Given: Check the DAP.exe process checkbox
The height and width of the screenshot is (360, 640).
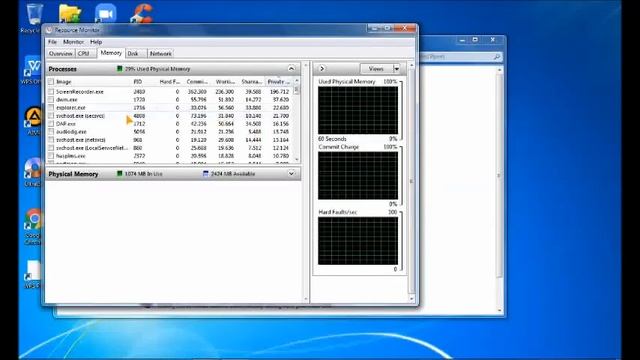Looking at the screenshot, I should click(51, 124).
